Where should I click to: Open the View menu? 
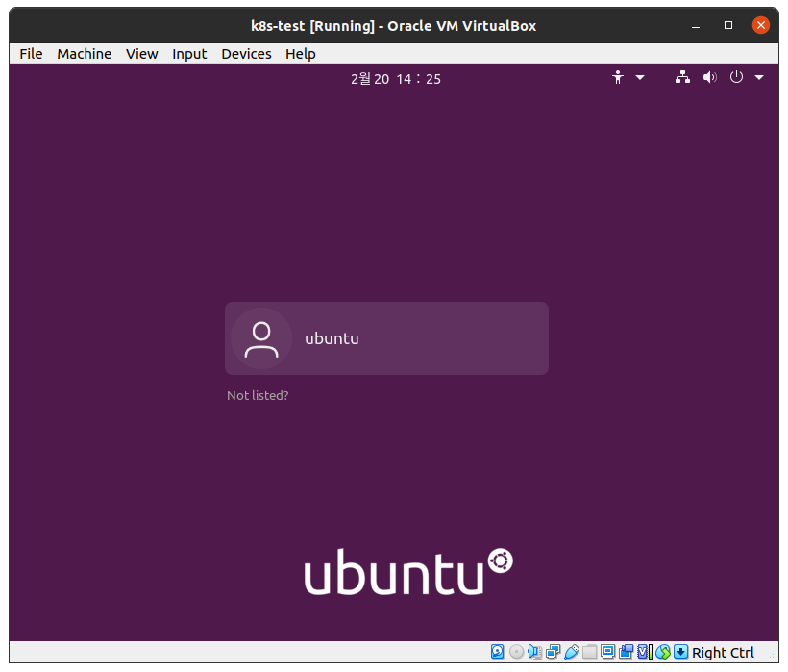[141, 54]
